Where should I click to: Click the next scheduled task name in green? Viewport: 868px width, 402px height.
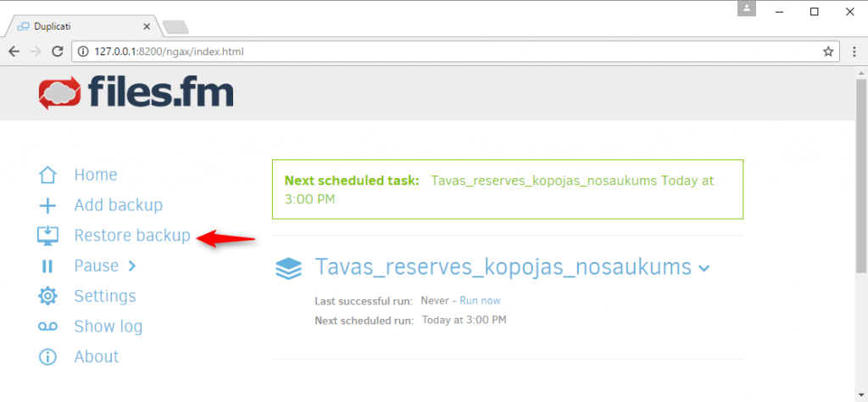pyautogui.click(x=543, y=181)
